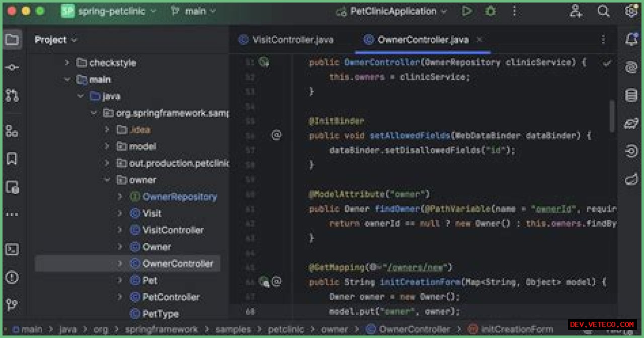Open the Notifications bell icon
Viewport: 644px width, 338px height.
tap(631, 39)
